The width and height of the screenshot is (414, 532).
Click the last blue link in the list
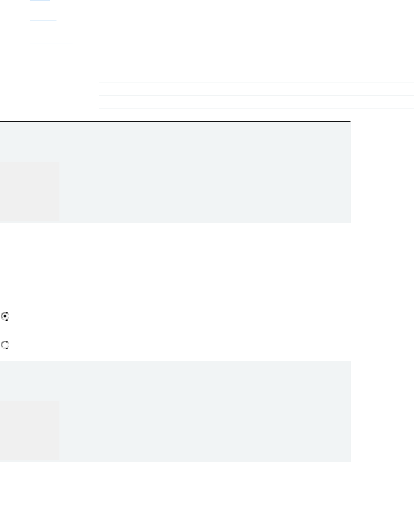click(51, 42)
